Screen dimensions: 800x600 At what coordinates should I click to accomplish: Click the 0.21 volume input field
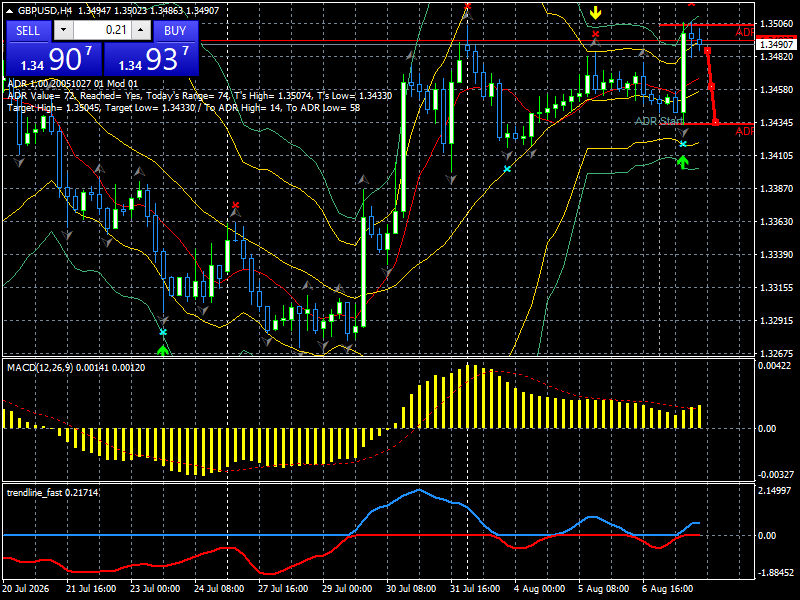pyautogui.click(x=102, y=30)
